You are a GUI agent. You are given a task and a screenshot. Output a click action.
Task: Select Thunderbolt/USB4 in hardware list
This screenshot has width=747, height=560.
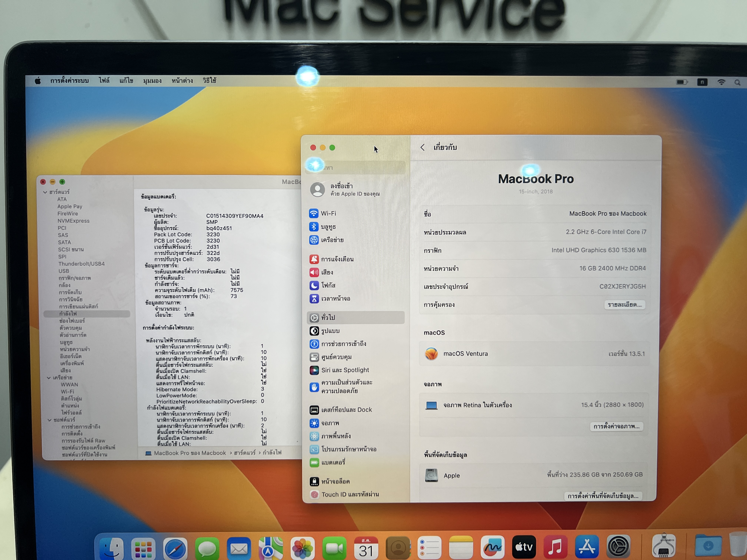(81, 264)
